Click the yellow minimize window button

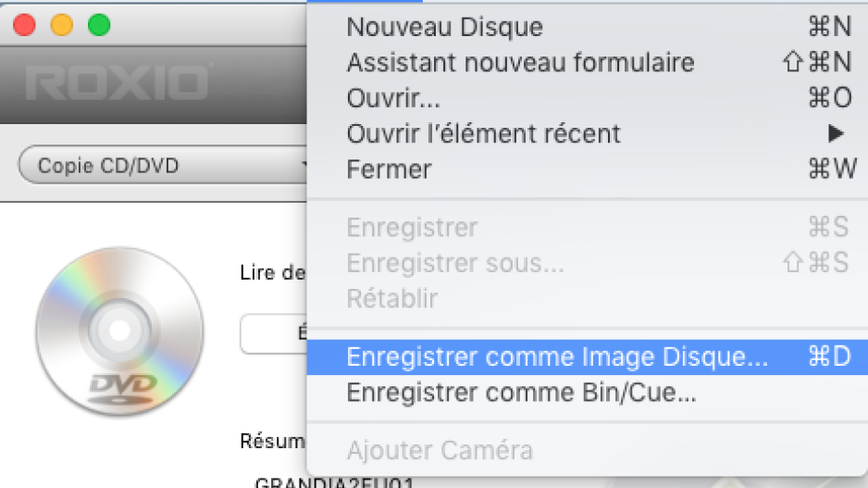(x=61, y=25)
